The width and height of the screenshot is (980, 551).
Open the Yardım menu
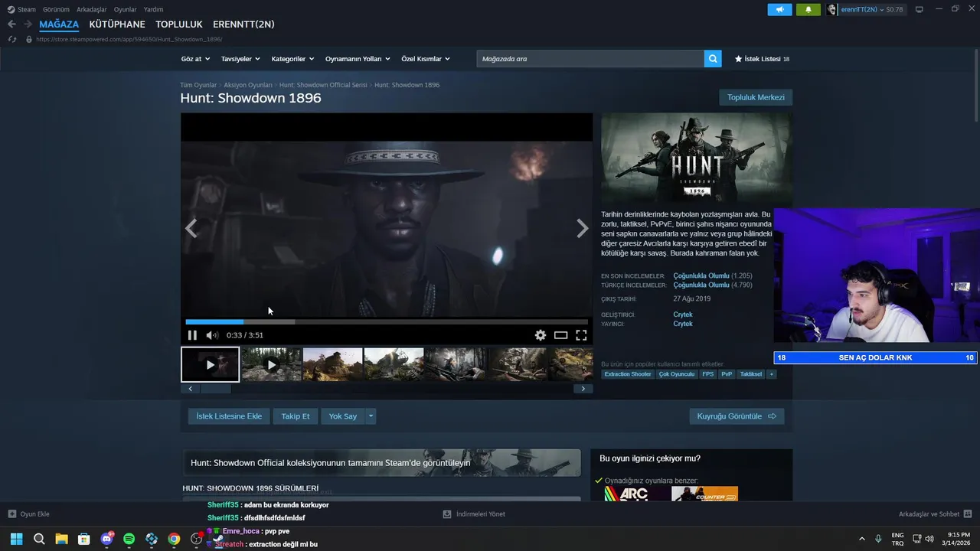[153, 9]
